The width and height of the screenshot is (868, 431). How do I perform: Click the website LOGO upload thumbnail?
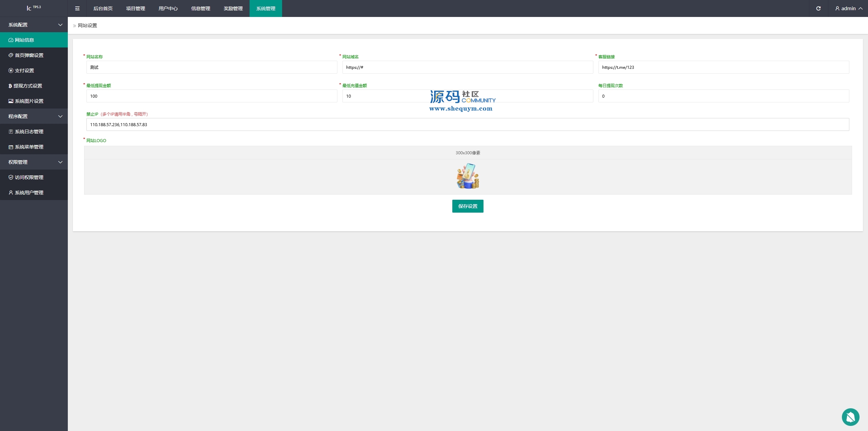(x=468, y=176)
